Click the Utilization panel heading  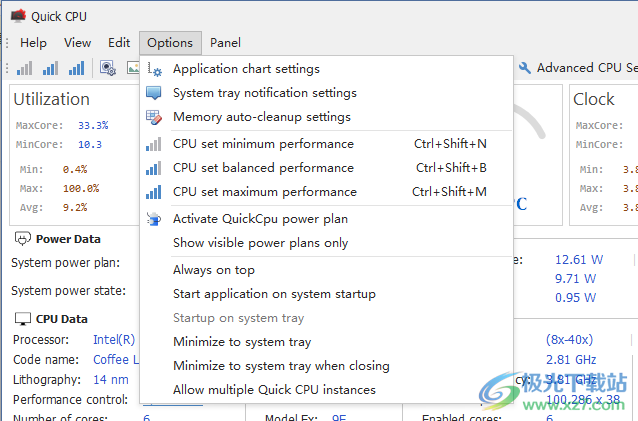[x=52, y=99]
